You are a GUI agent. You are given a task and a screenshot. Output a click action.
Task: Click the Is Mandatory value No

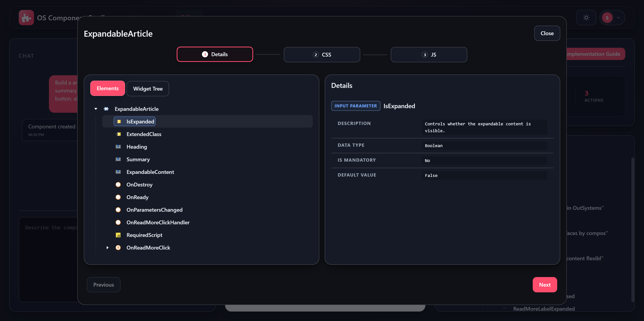tap(484, 160)
